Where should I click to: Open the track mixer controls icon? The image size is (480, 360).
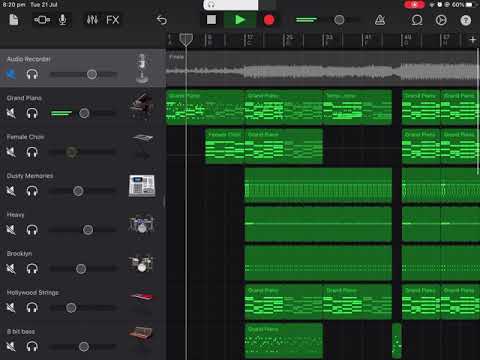(x=92, y=20)
